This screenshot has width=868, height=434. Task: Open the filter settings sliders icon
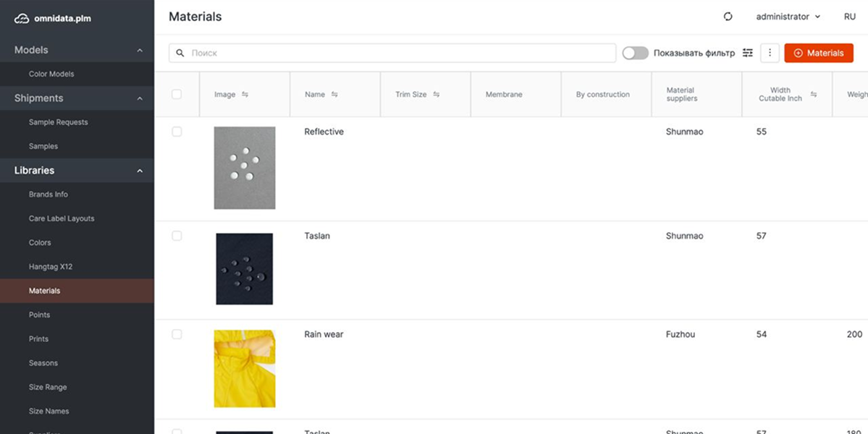[x=748, y=53]
